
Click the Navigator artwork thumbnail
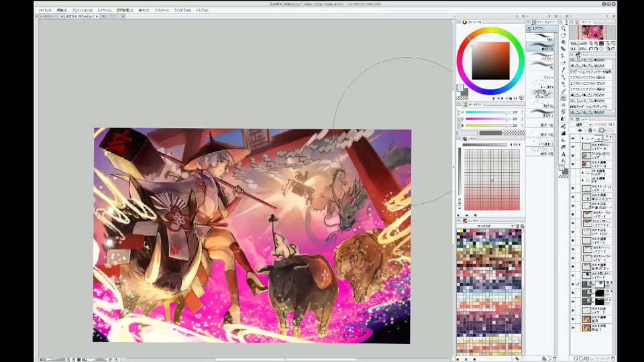point(592,32)
